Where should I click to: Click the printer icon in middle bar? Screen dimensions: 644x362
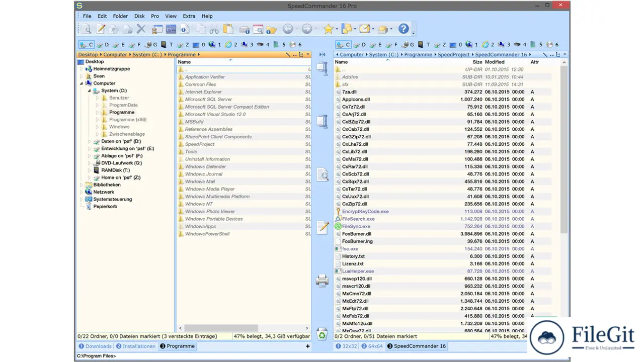pyautogui.click(x=323, y=280)
